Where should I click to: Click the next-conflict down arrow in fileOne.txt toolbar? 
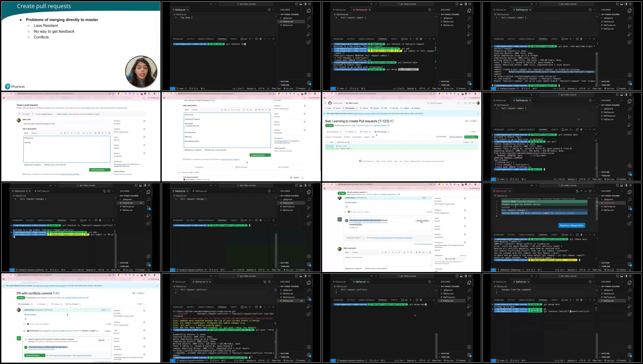586,191
